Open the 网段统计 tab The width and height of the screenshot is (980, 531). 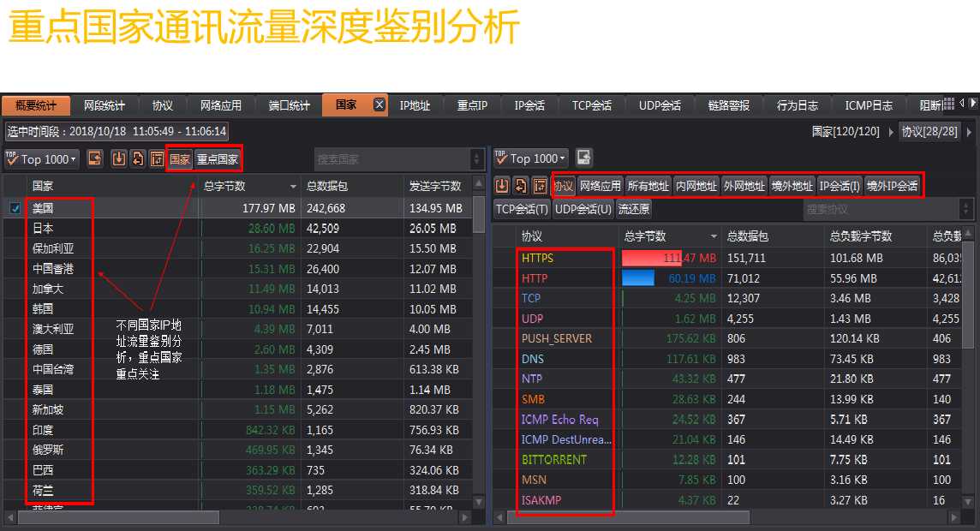tap(104, 105)
